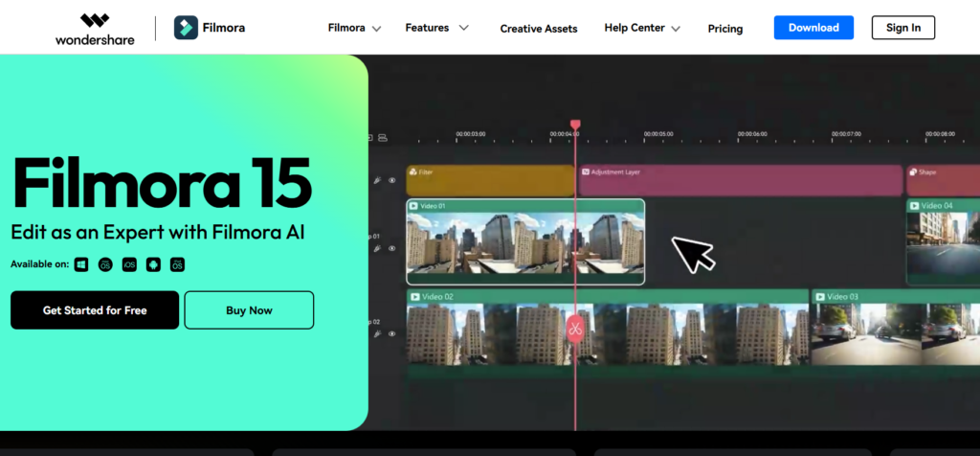This screenshot has height=456, width=980.
Task: Expand the Filmora dropdown menu
Action: (x=354, y=29)
